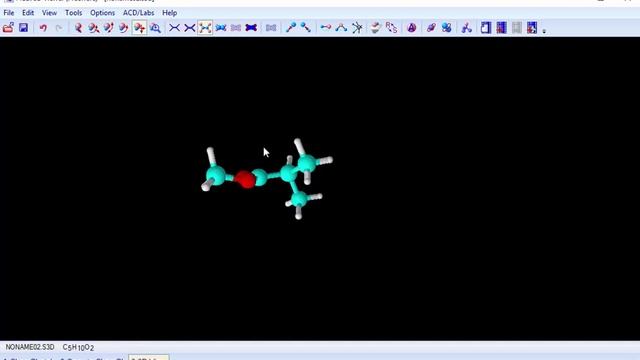640x360 pixels.
Task: Save the molecule with the floppy disk icon
Action: (23, 28)
